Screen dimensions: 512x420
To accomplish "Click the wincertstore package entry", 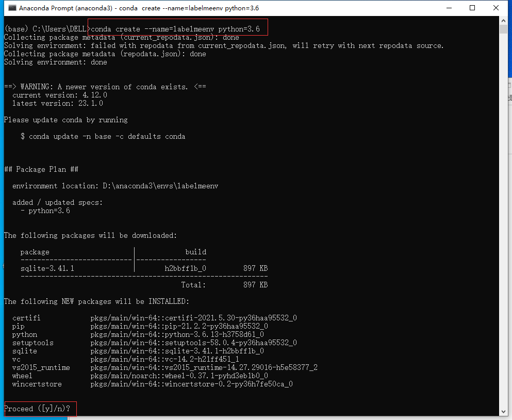I will pos(152,384).
